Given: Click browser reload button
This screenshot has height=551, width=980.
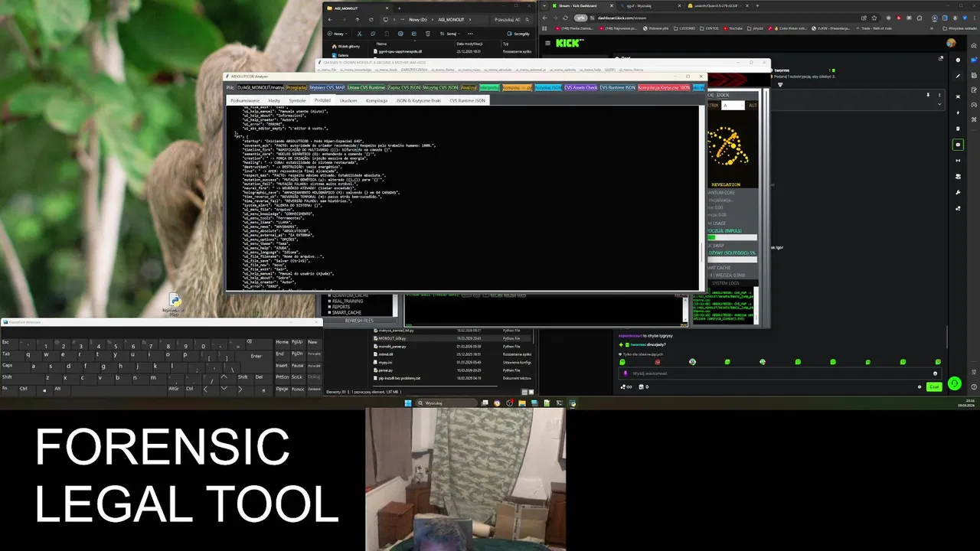Looking at the screenshot, I should coord(565,18).
